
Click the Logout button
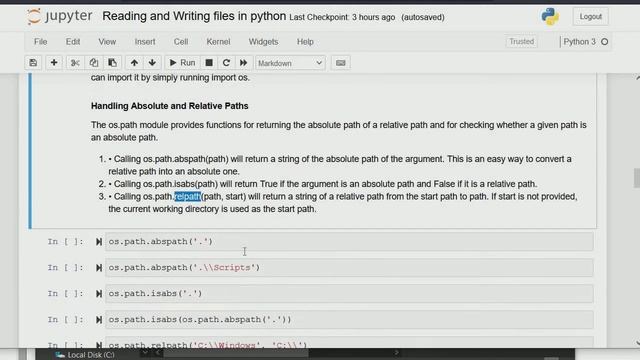point(590,17)
